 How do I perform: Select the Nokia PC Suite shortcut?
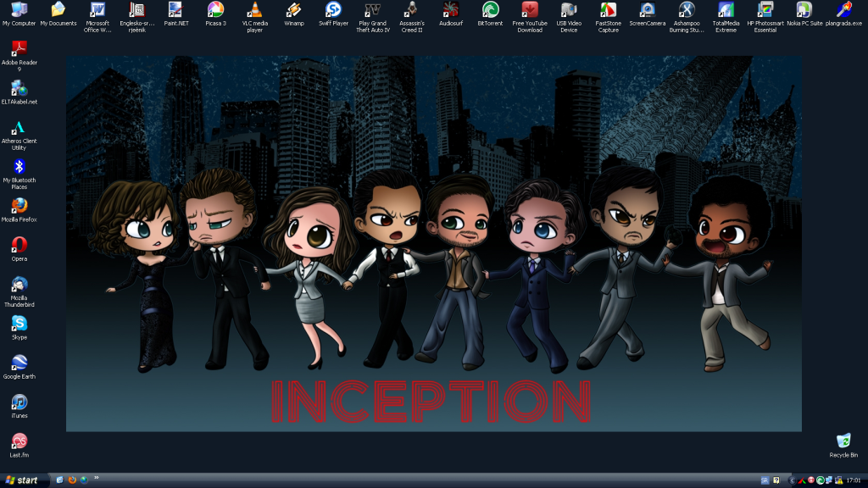pyautogui.click(x=804, y=14)
